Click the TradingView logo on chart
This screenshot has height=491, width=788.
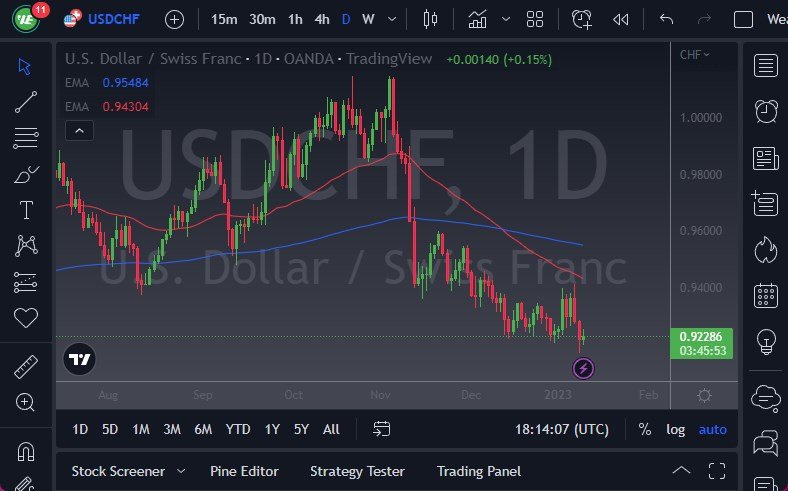tap(79, 359)
